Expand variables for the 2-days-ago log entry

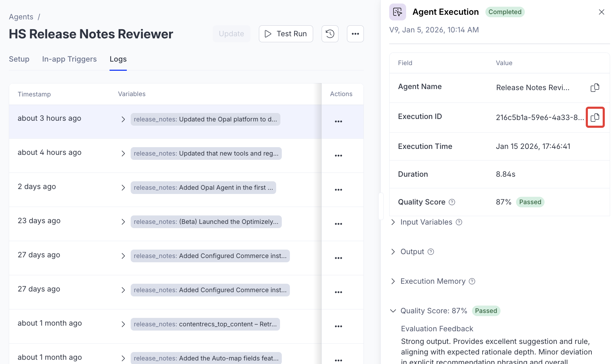click(123, 187)
